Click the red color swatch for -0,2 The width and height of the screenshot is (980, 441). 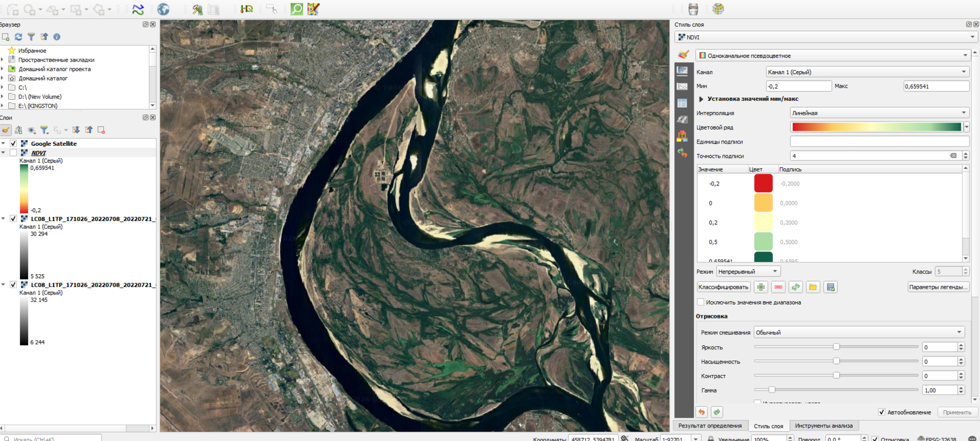pyautogui.click(x=764, y=183)
